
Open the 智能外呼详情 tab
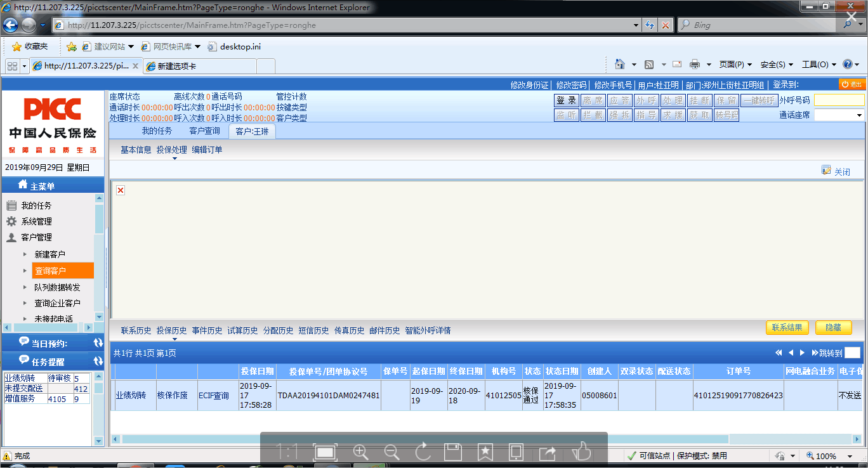point(428,330)
